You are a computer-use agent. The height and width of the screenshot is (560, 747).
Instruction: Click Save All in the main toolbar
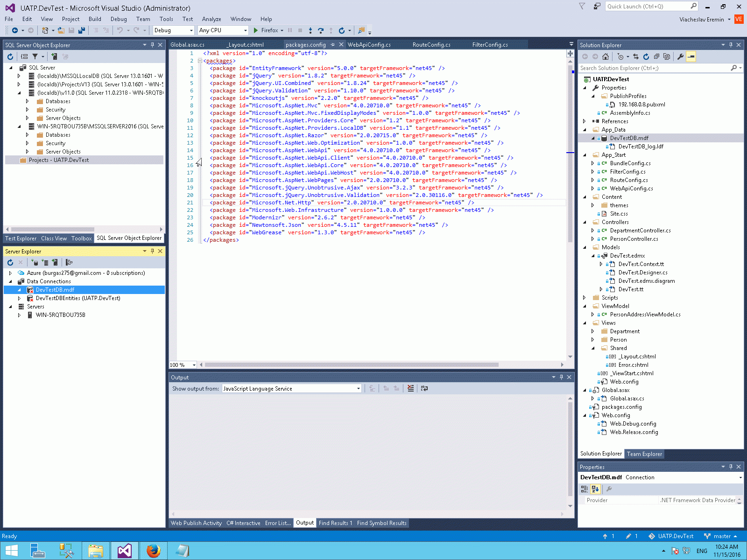(82, 30)
